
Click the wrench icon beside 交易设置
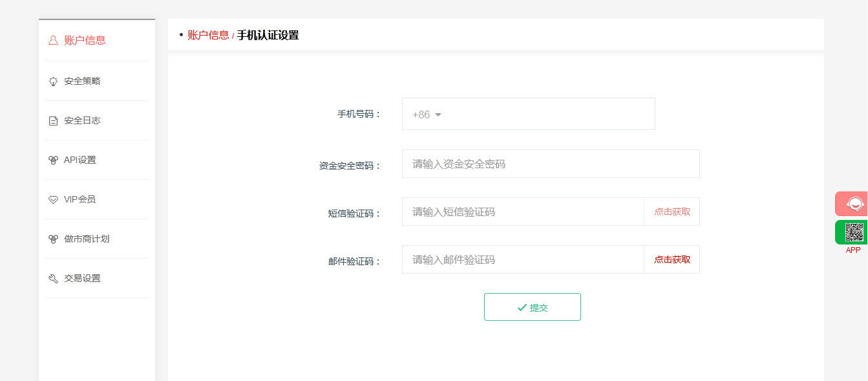[x=53, y=279]
